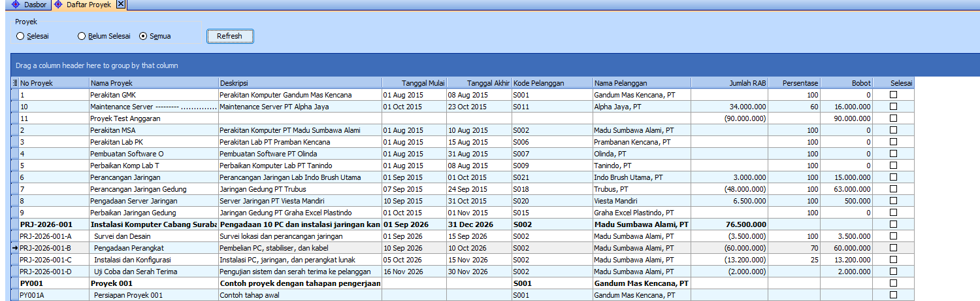980x301 pixels.
Task: Select Bobot value 63.000.000
Action: 847,189
